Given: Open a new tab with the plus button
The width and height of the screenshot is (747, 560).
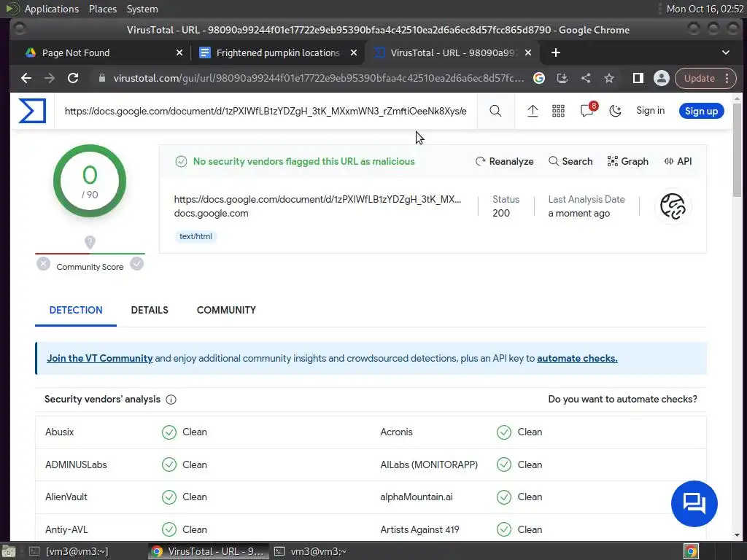Looking at the screenshot, I should tap(555, 52).
